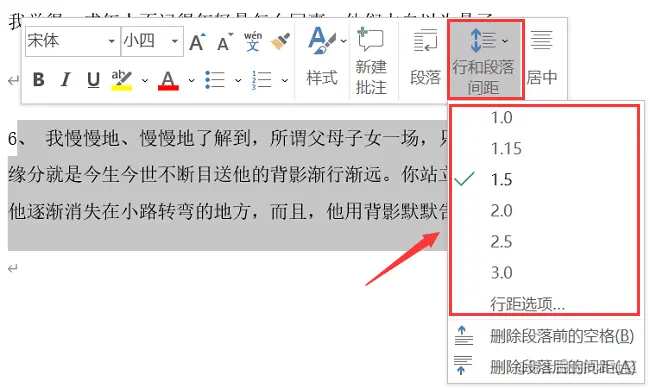This screenshot has height=388, width=650.
Task: Expand numbered list options arrow
Action: (x=285, y=80)
